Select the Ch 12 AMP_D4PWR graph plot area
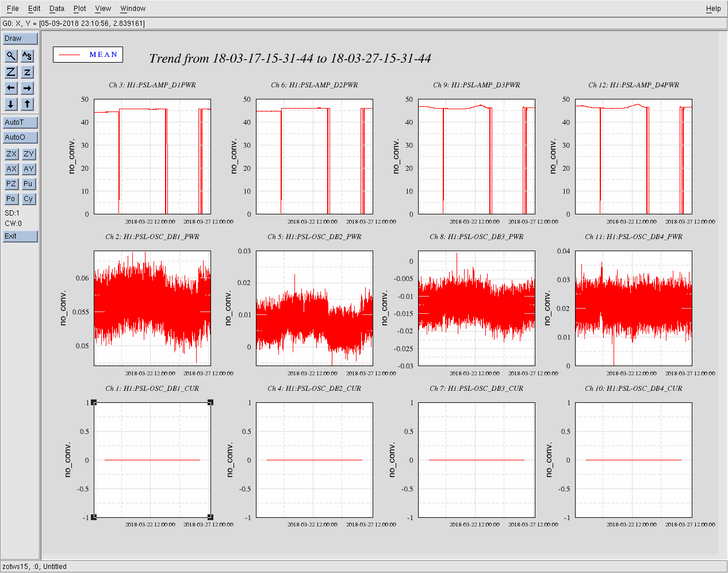 [x=634, y=157]
